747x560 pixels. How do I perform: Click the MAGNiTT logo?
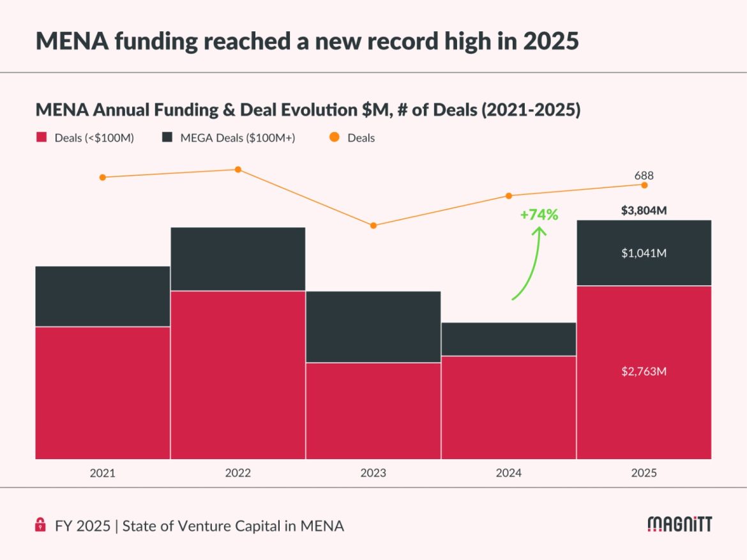[x=679, y=524]
